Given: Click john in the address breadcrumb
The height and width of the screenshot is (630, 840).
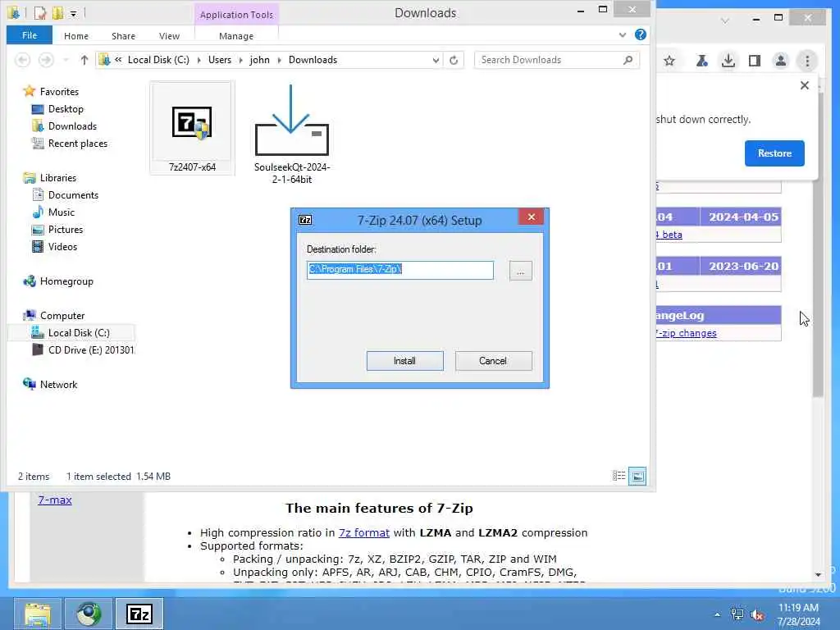Looking at the screenshot, I should [260, 60].
